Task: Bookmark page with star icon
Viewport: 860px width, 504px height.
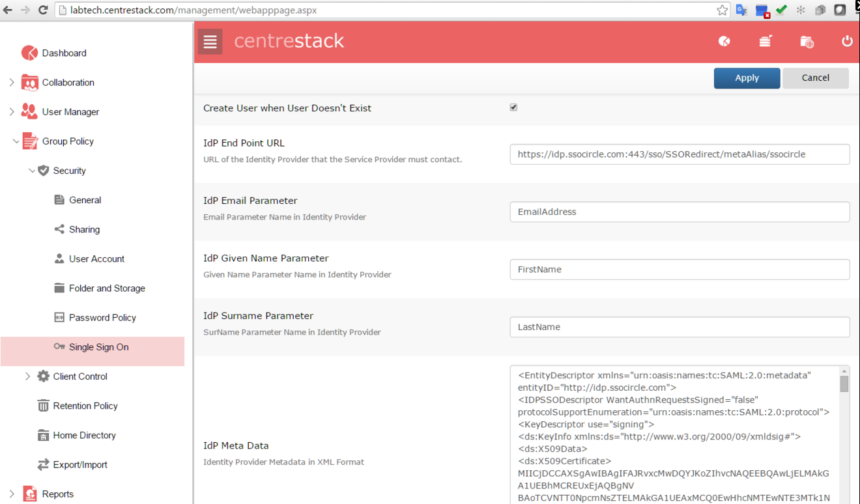Action: (x=722, y=10)
